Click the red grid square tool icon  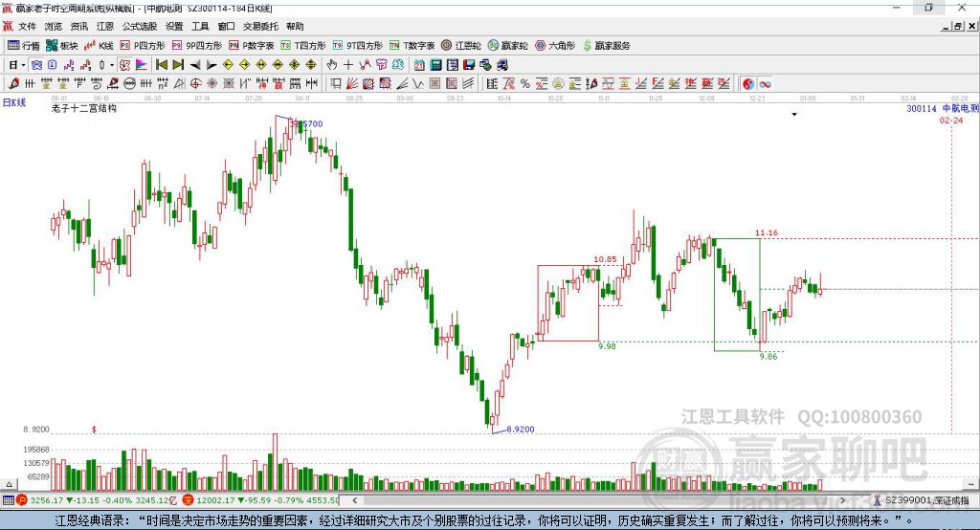pyautogui.click(x=435, y=84)
